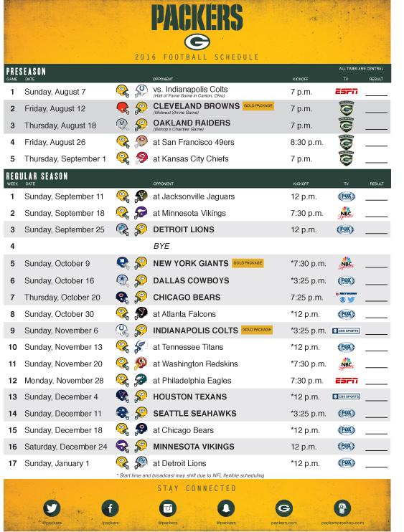This screenshot has height=532, width=404.
Task: Click the BYE row in week 4
Action: coord(197,246)
